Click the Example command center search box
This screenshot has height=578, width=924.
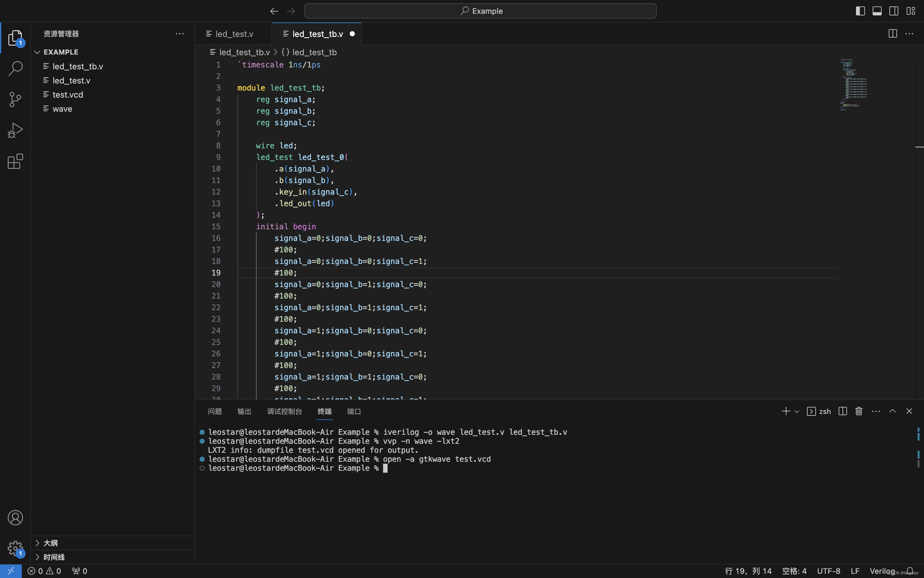pos(480,11)
